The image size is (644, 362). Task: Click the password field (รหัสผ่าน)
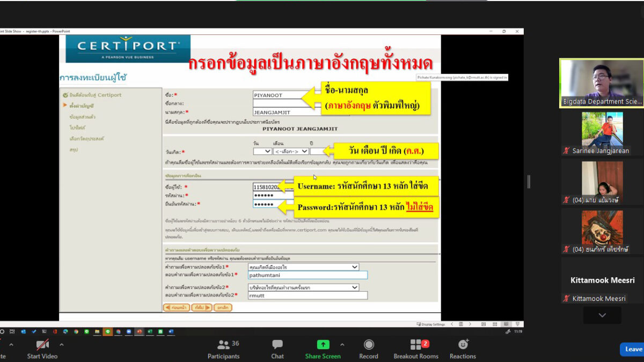(274, 195)
